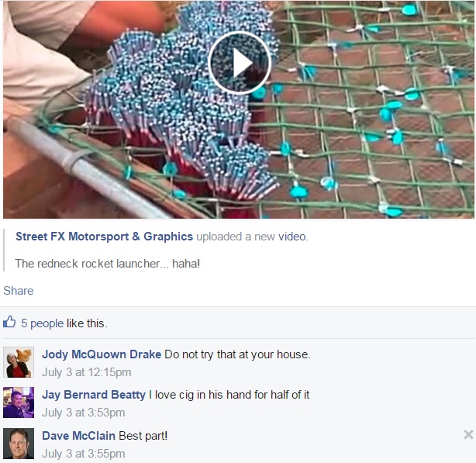The width and height of the screenshot is (476, 463).
Task: Select the 'redneck rocket launcher... haha!' caption
Action: 108,264
